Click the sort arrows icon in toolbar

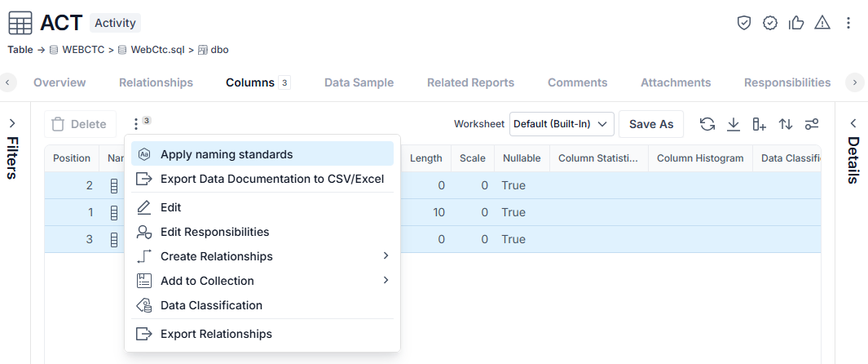coord(786,124)
